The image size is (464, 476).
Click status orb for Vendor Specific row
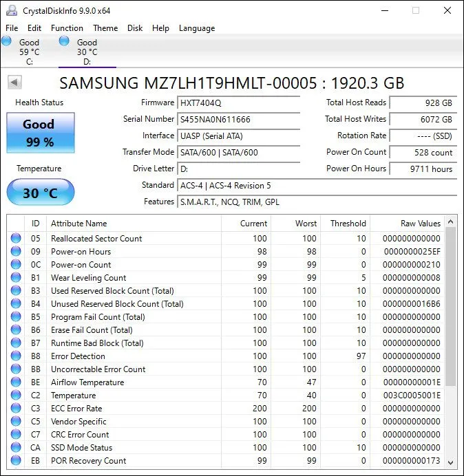16,421
